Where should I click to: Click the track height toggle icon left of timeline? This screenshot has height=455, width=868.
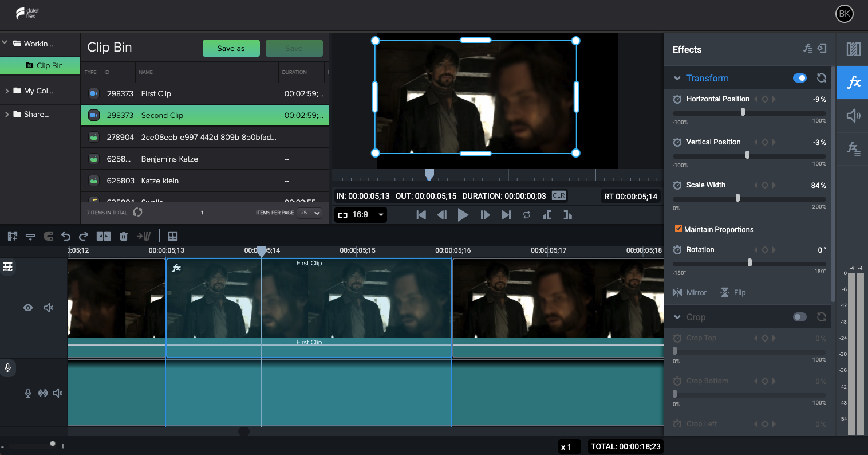pos(8,266)
